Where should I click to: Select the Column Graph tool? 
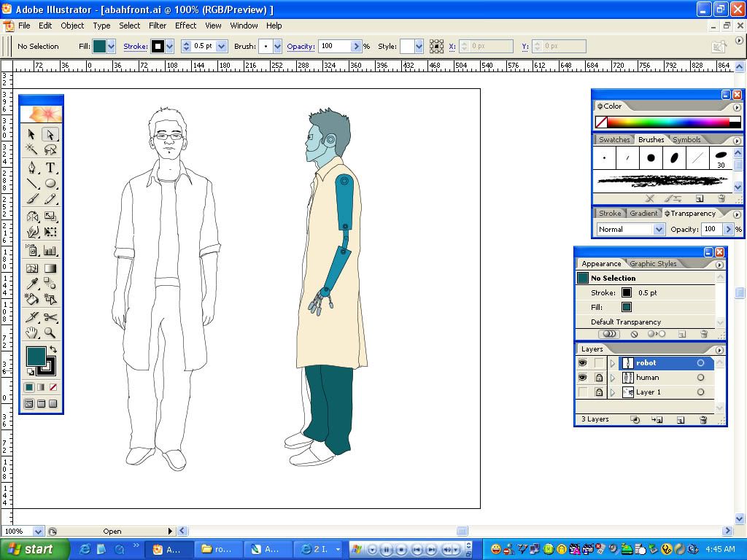50,250
